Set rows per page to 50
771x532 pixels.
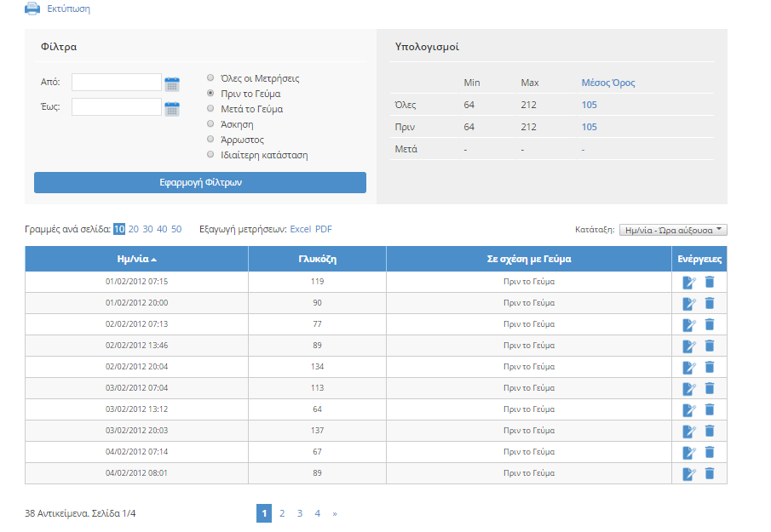point(176,229)
